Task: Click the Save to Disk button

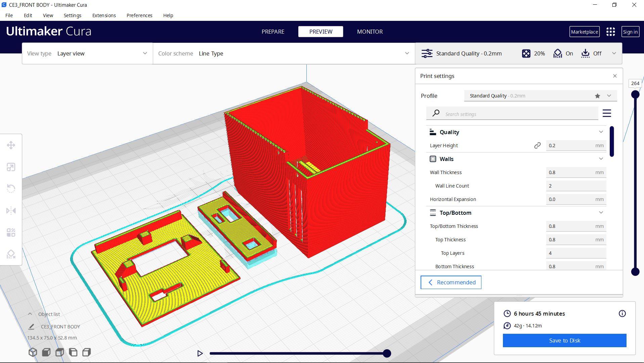Action: pyautogui.click(x=564, y=340)
